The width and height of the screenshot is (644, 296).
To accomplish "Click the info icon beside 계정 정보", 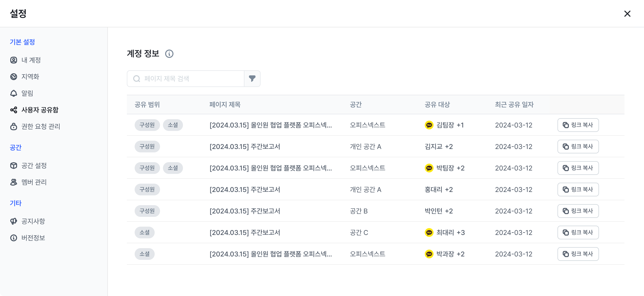I will pos(169,54).
